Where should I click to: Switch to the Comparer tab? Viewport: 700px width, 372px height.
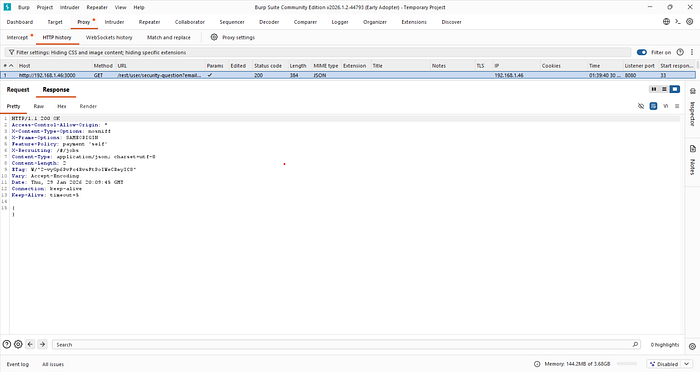point(305,22)
